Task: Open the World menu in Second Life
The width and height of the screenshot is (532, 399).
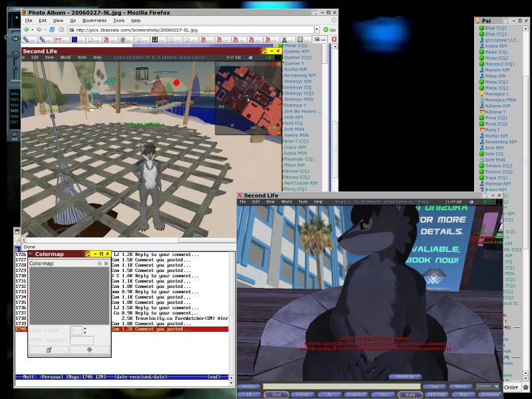Action: point(287,201)
